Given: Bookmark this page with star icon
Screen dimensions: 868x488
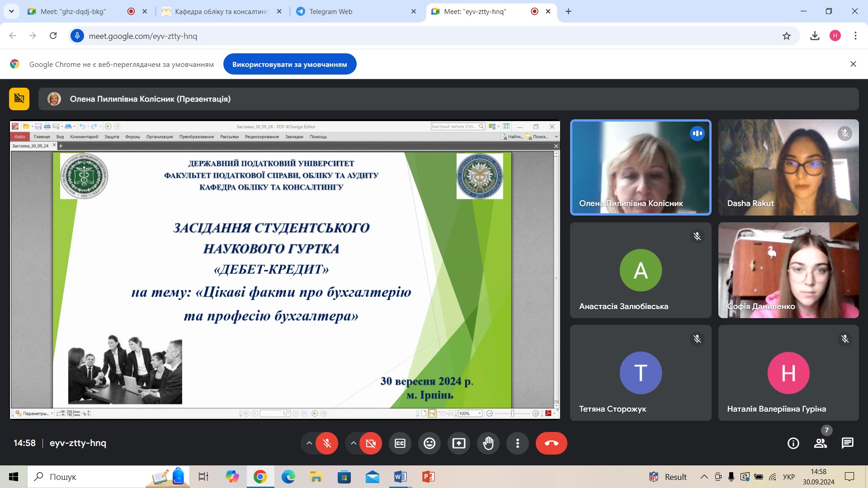Looking at the screenshot, I should pyautogui.click(x=787, y=36).
